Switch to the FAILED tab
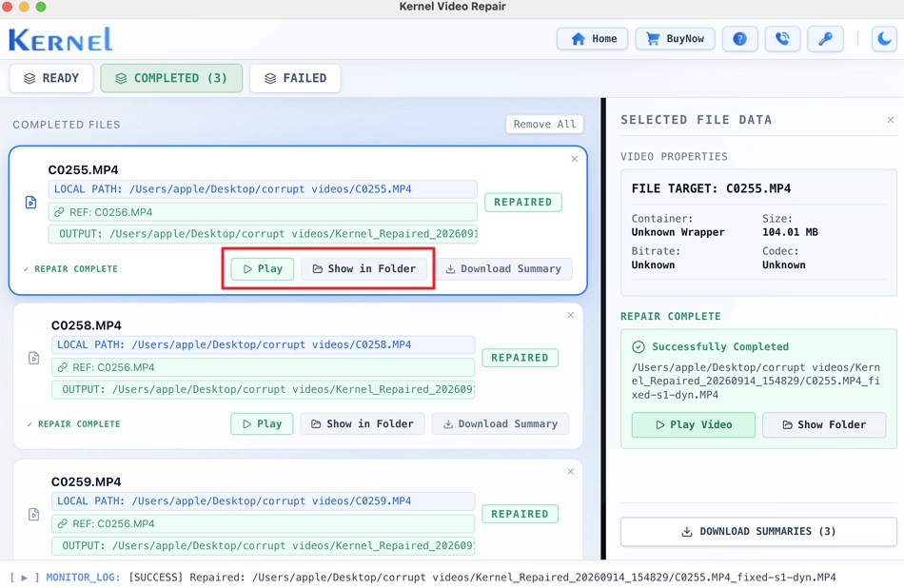 (295, 78)
